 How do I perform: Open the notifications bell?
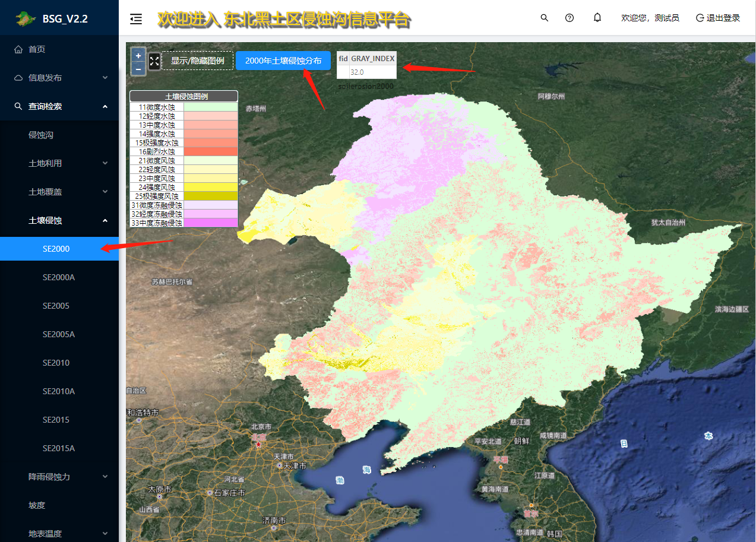[x=597, y=18]
